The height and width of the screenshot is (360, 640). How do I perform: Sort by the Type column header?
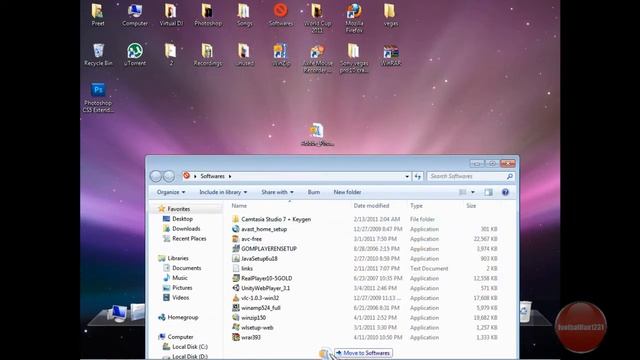[416, 206]
